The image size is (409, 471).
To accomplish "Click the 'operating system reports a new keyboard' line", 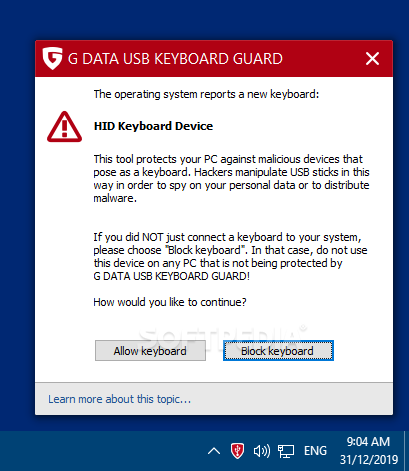I will (206, 94).
